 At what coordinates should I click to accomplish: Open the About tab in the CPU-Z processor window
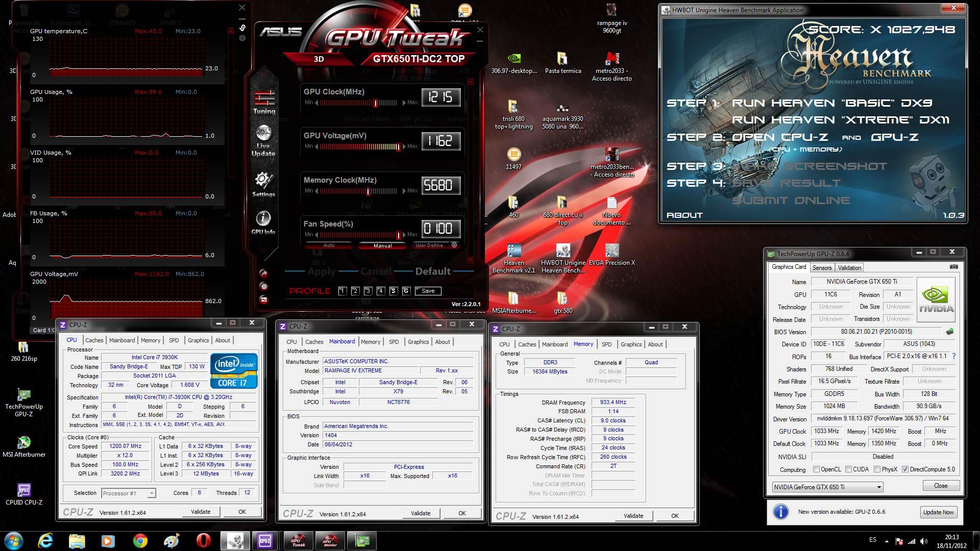[x=222, y=340]
